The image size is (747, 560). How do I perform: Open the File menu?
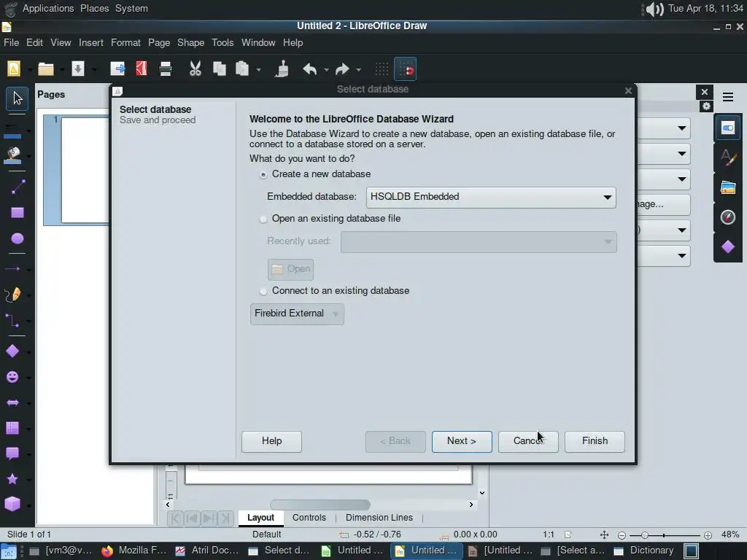(12, 43)
